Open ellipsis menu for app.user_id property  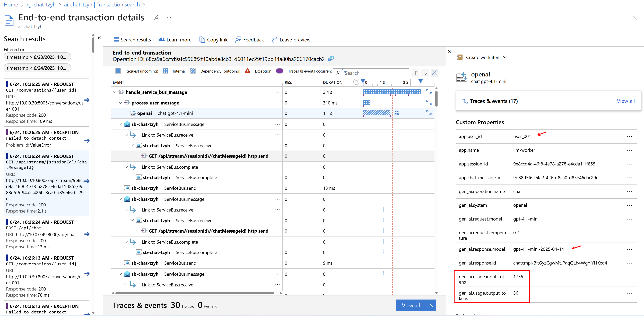(x=629, y=136)
